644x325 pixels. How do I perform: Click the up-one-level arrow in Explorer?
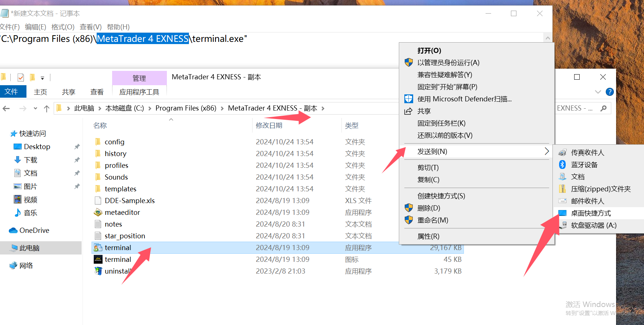click(47, 108)
